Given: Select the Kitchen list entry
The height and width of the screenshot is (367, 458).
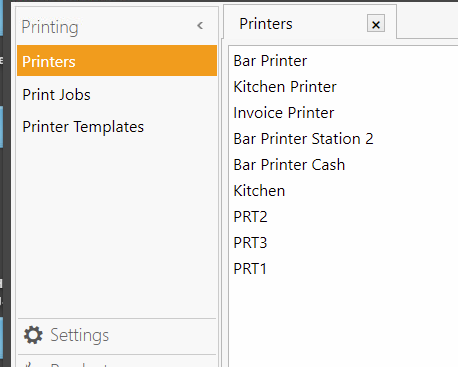Looking at the screenshot, I should [259, 191].
